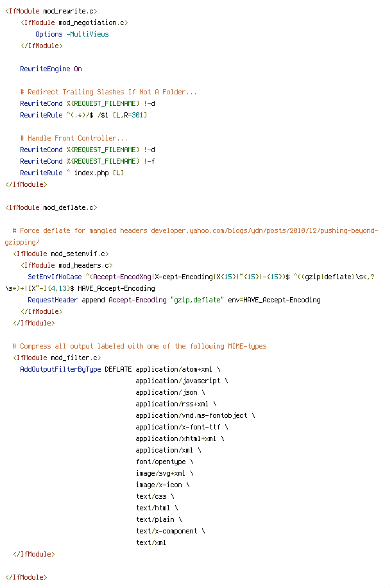Click the application/xhtml+xml entry

[x=176, y=438]
